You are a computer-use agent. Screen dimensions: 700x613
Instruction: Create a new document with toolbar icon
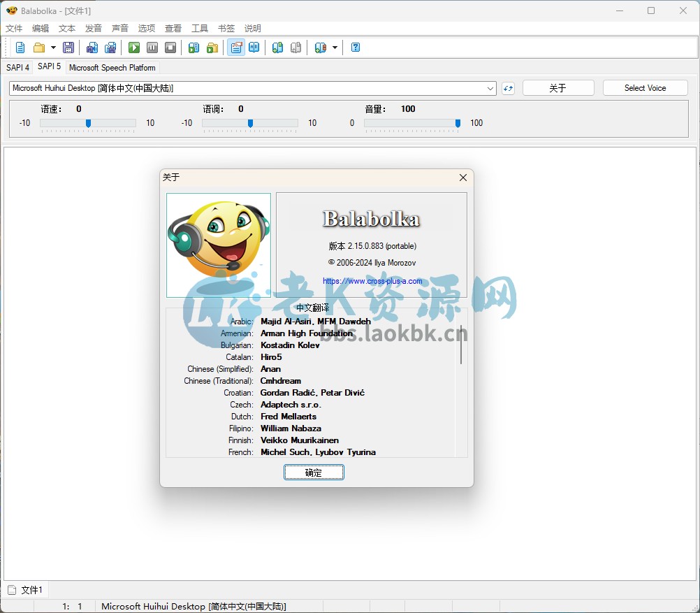tap(20, 48)
